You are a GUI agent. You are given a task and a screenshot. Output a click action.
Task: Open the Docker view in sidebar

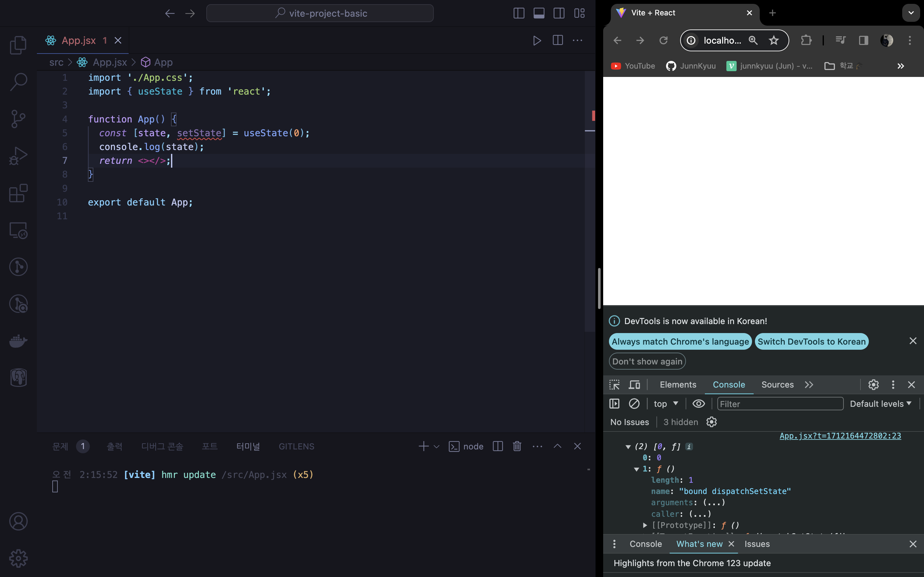pos(18,341)
